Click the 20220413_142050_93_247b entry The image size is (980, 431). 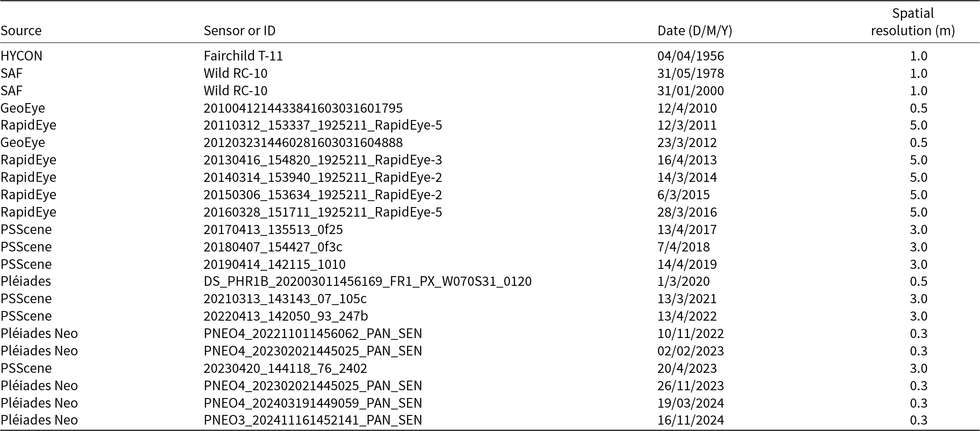click(286, 316)
